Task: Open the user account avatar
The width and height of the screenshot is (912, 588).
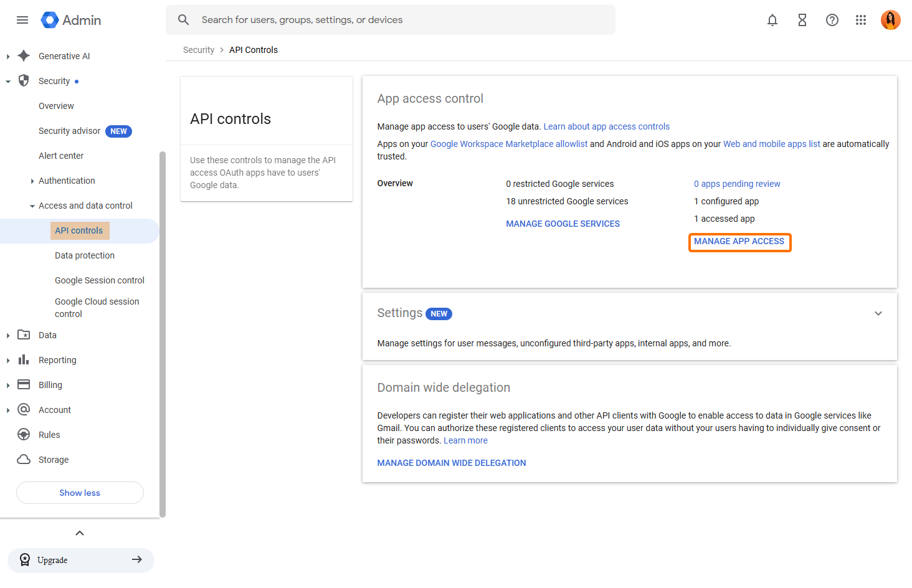Action: tap(890, 20)
